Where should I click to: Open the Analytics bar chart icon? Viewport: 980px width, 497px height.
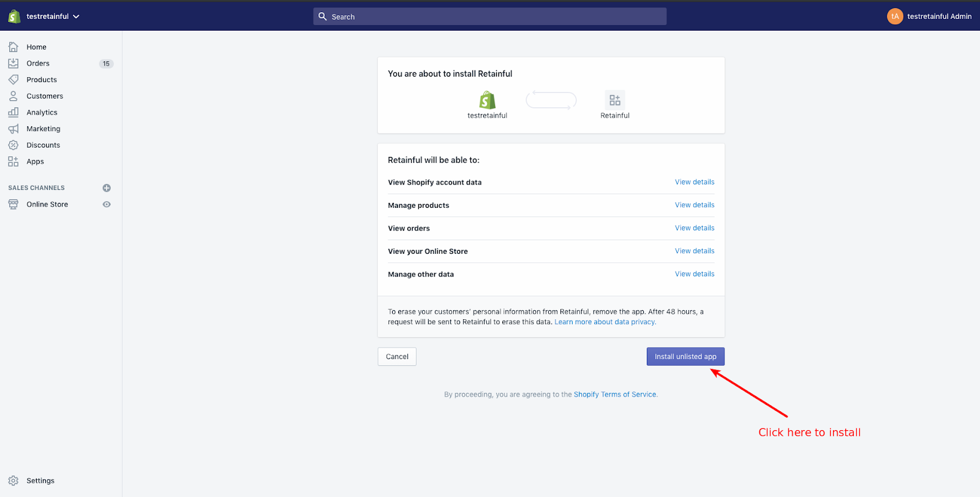13,112
